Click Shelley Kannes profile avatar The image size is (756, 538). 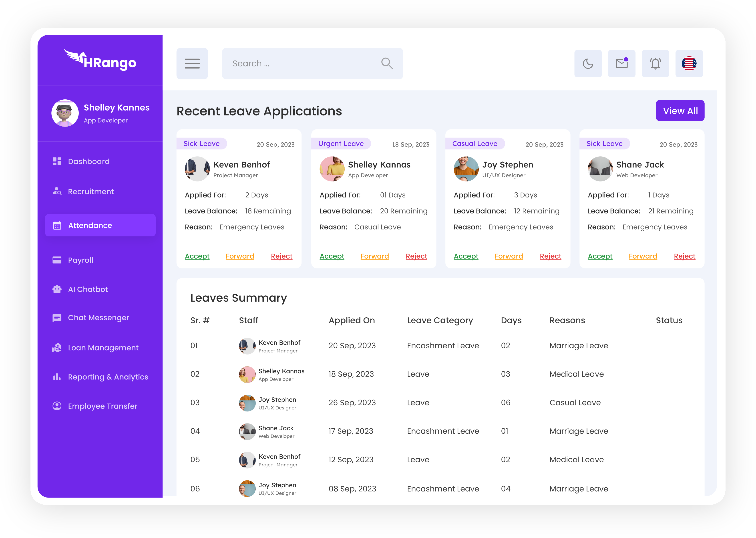65,113
